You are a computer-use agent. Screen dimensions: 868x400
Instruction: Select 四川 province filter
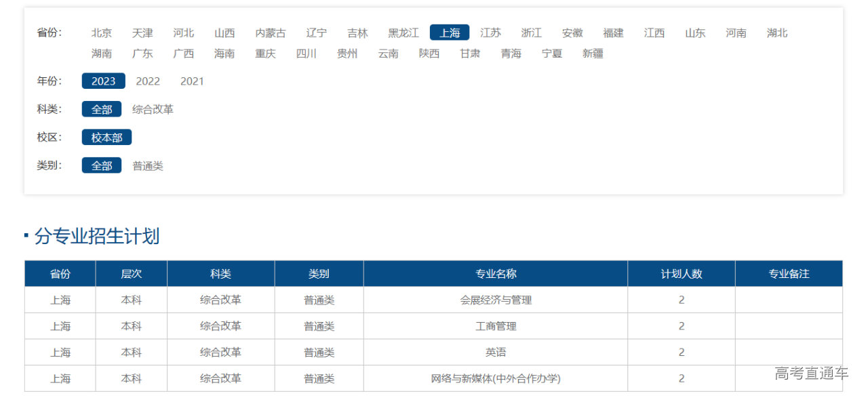[x=307, y=53]
